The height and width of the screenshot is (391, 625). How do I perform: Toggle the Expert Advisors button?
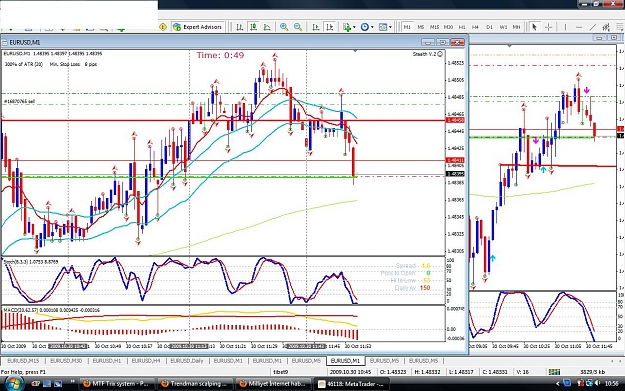point(197,27)
